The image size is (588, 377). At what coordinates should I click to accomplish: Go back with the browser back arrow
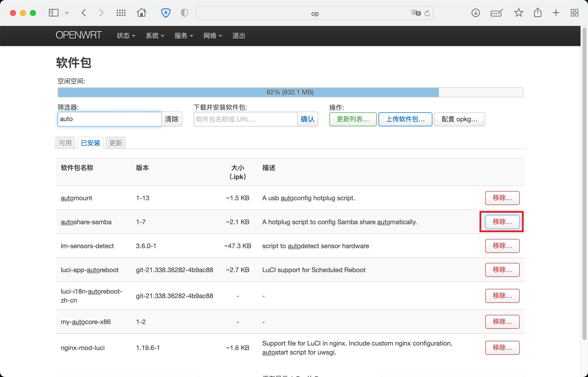[84, 13]
